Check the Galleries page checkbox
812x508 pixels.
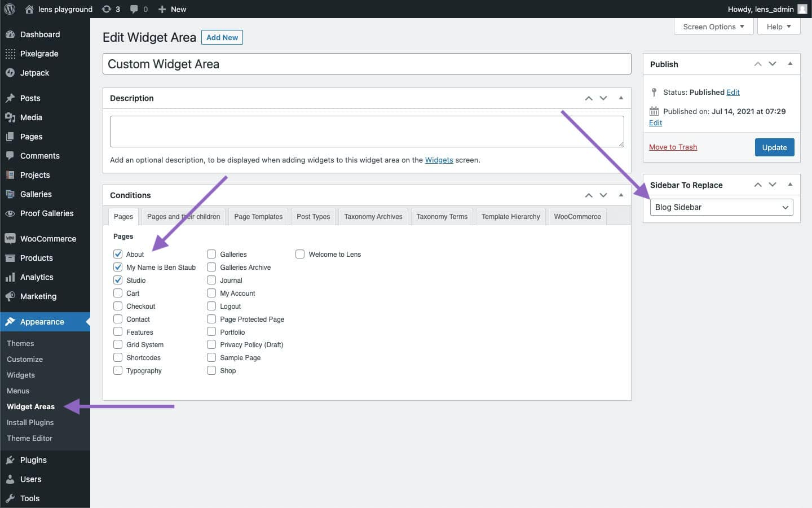pyautogui.click(x=211, y=254)
